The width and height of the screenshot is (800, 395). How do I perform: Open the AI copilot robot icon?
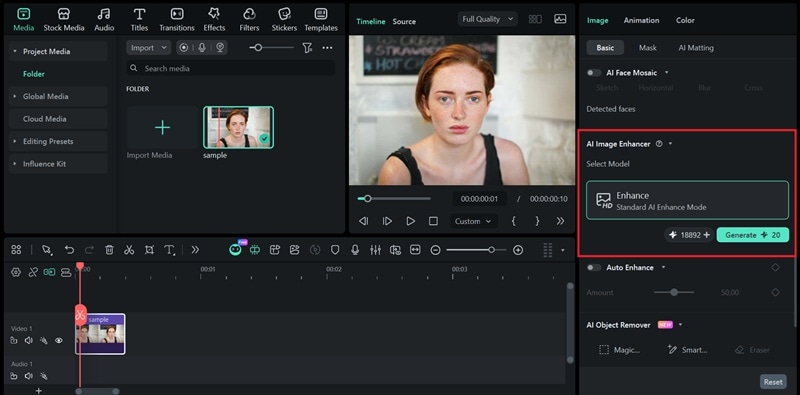pyautogui.click(x=235, y=249)
